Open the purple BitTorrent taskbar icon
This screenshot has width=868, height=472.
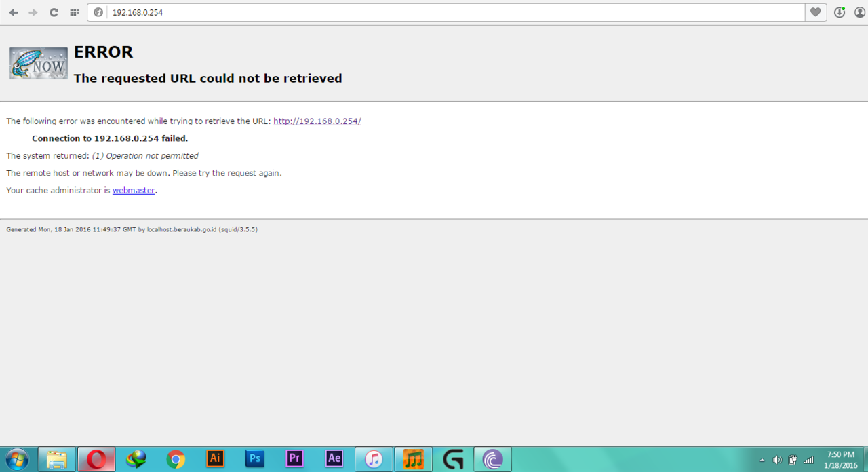coord(492,459)
